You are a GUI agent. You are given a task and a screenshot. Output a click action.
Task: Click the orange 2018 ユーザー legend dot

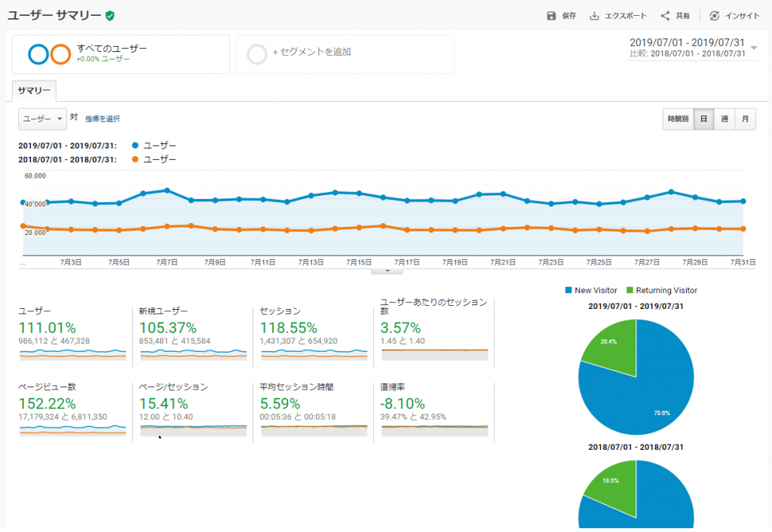135,160
